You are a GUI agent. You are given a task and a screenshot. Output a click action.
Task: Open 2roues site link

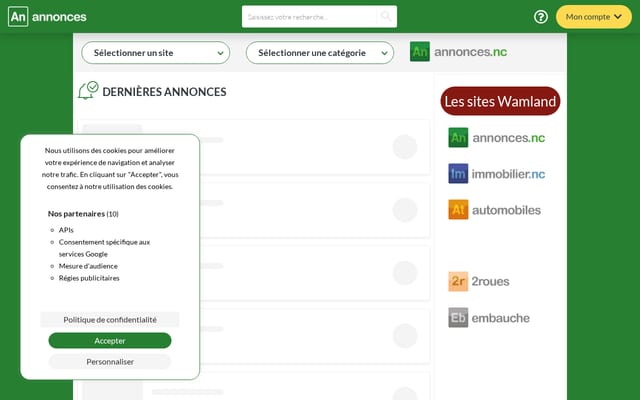pyautogui.click(x=479, y=281)
